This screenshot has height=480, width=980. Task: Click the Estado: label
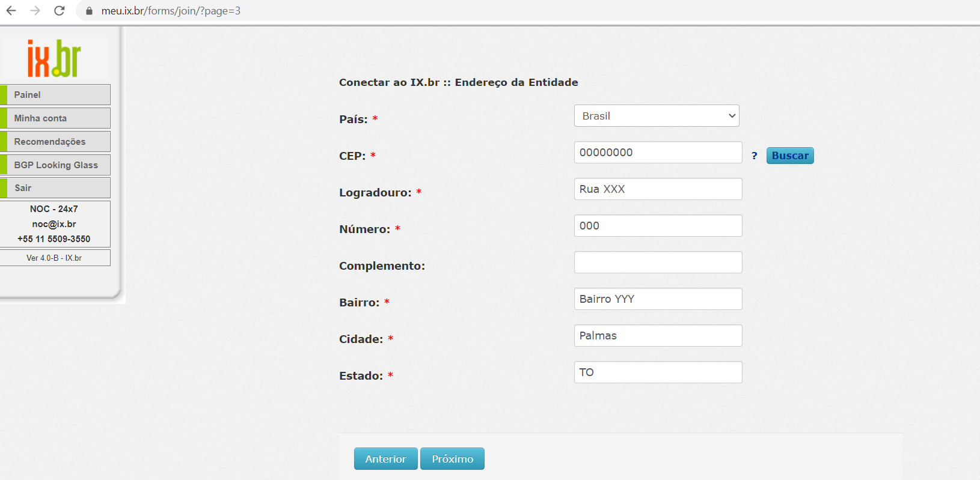point(361,376)
